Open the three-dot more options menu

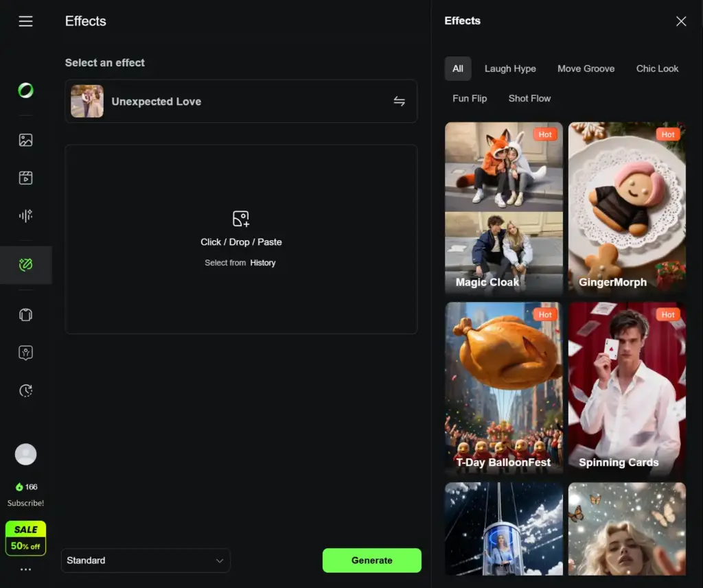(25, 569)
